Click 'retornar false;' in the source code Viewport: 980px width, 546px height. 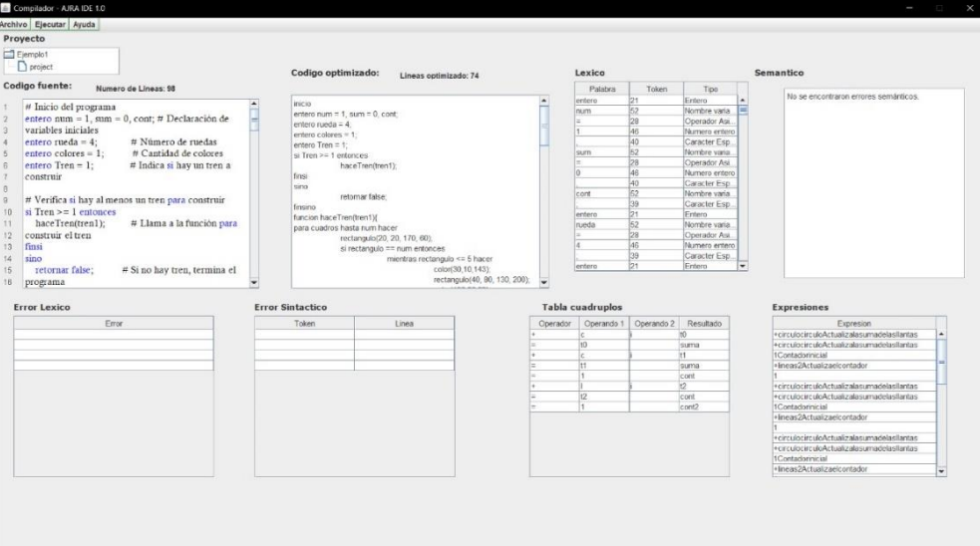tap(64, 270)
